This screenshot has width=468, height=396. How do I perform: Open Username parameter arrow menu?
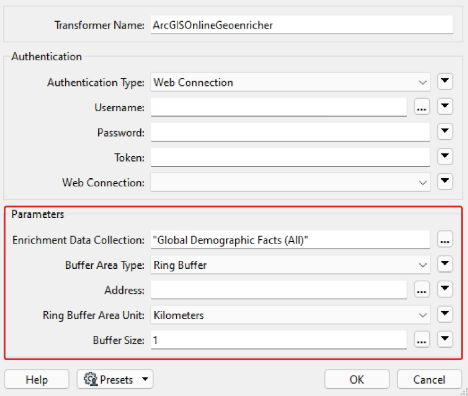(x=445, y=107)
